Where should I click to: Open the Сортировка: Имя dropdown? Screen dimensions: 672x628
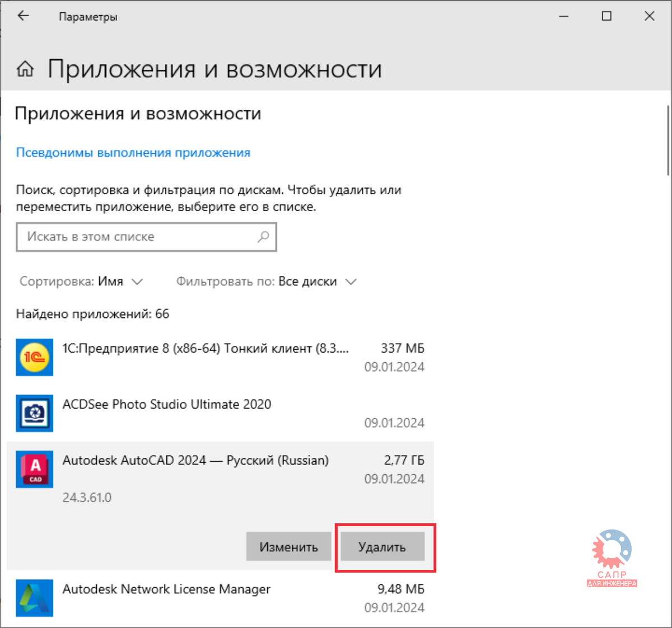point(81,282)
